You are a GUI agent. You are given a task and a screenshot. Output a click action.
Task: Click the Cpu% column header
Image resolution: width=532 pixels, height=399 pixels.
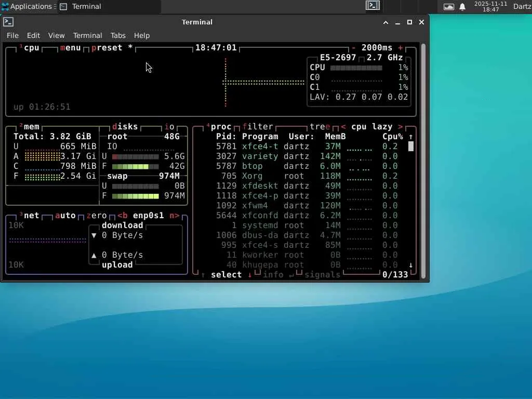[393, 137]
